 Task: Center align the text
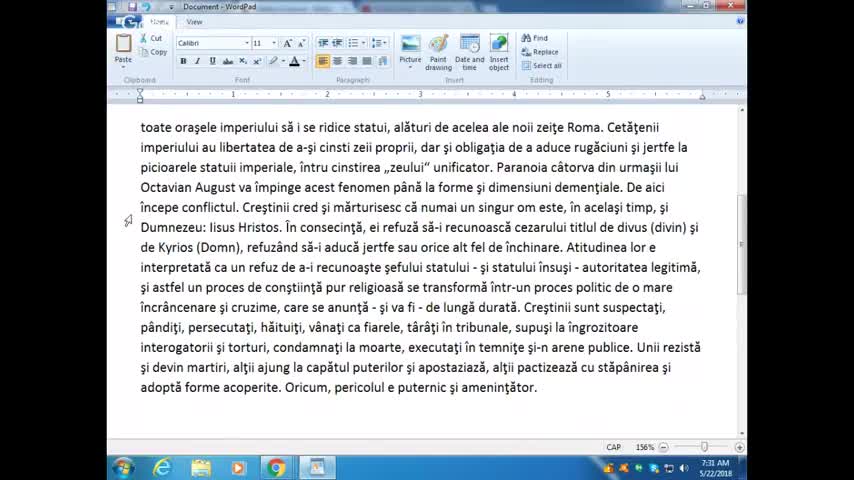(338, 61)
